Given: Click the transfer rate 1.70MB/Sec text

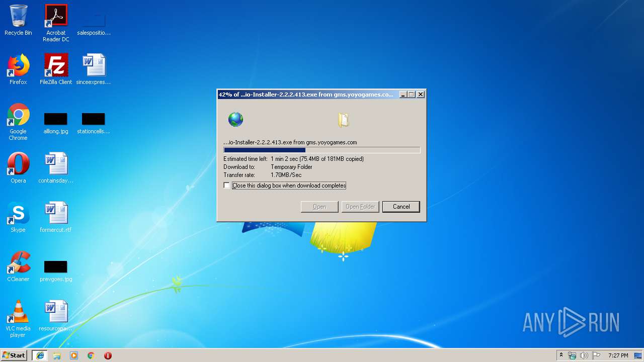Looking at the screenshot, I should point(286,175).
